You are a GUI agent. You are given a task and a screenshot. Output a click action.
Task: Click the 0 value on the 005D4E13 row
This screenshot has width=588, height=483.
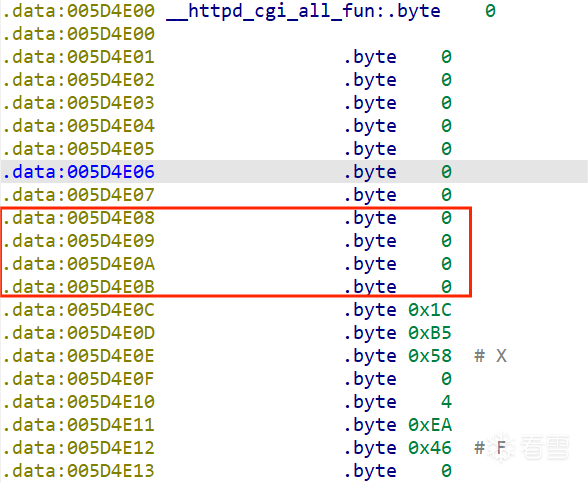point(446,471)
